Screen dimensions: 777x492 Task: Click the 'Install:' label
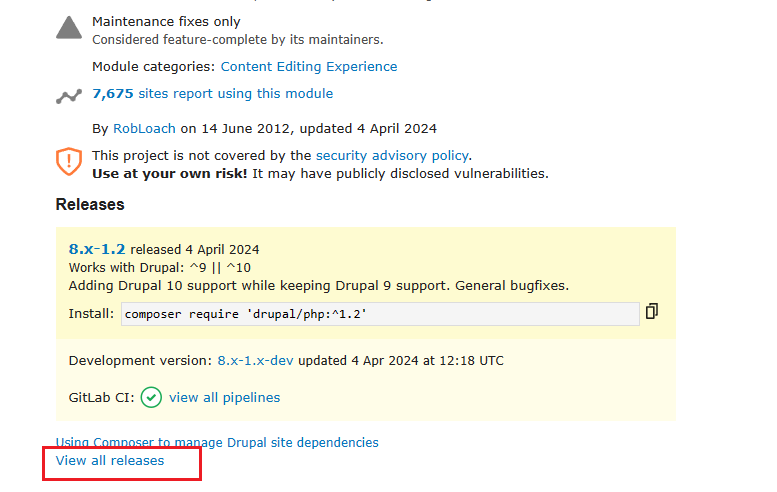pyautogui.click(x=91, y=314)
